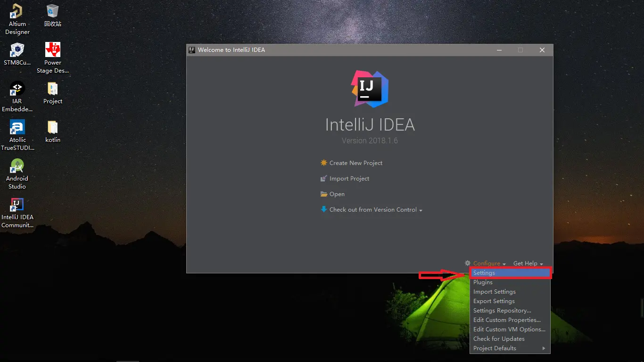Viewport: 644px width, 362px height.
Task: Click the IntelliJ IDEA heading text
Action: pos(370,124)
